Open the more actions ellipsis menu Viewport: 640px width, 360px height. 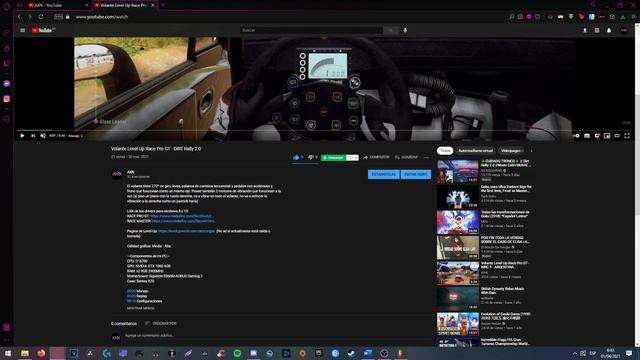(426, 157)
